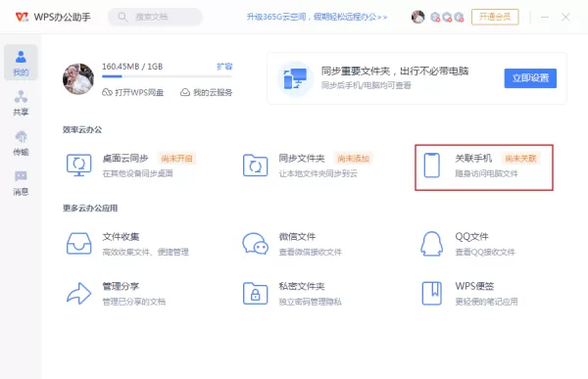Screen dimensions: 588x379
Task: Open the 私密文件夹 title
Action: (x=302, y=286)
